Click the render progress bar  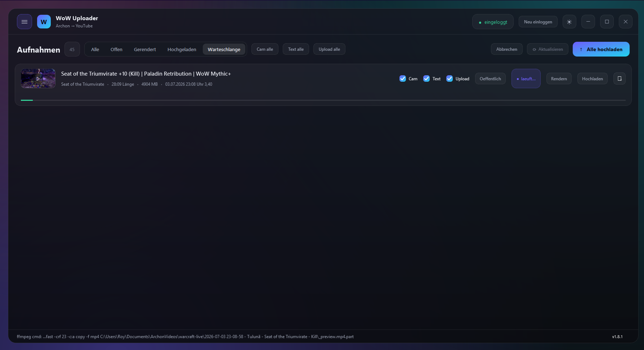pyautogui.click(x=323, y=100)
